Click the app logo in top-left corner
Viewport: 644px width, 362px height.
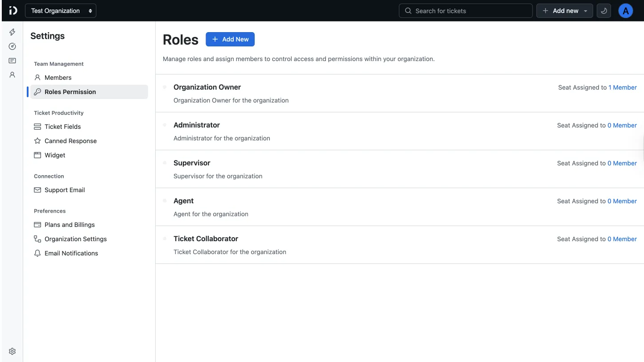tap(12, 10)
